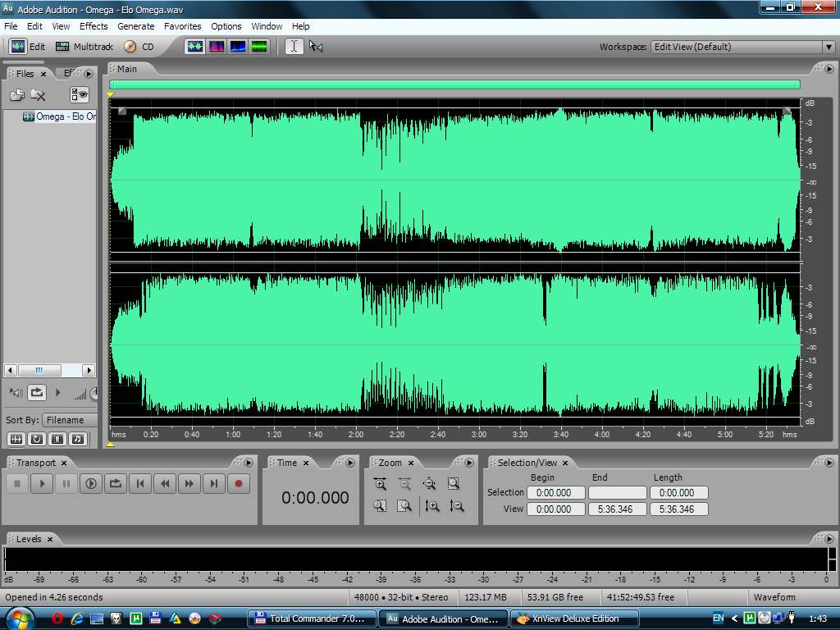
Task: Open the Transport panel options menu arrow
Action: coord(248,463)
